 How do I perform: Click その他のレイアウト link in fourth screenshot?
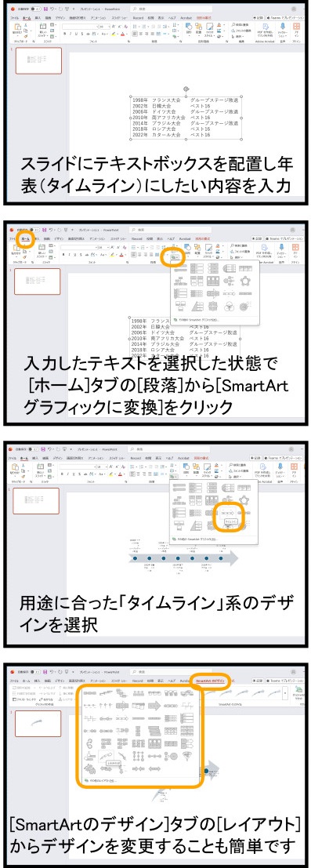point(101,780)
